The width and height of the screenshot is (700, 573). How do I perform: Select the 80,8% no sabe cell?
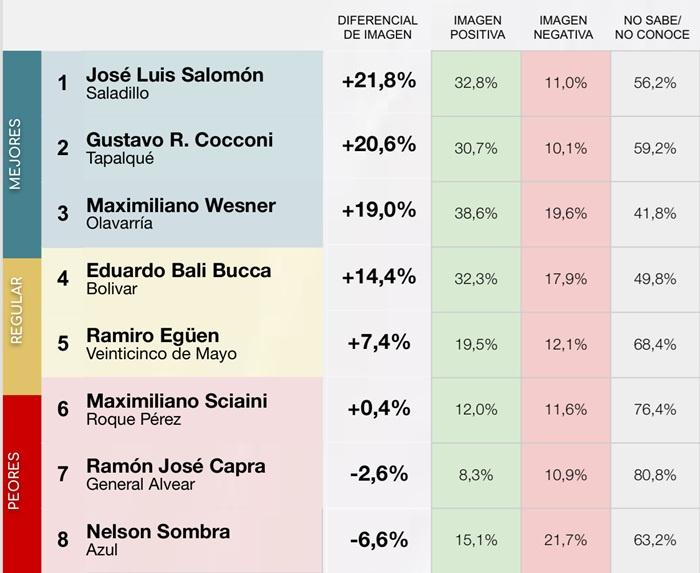[x=655, y=475]
